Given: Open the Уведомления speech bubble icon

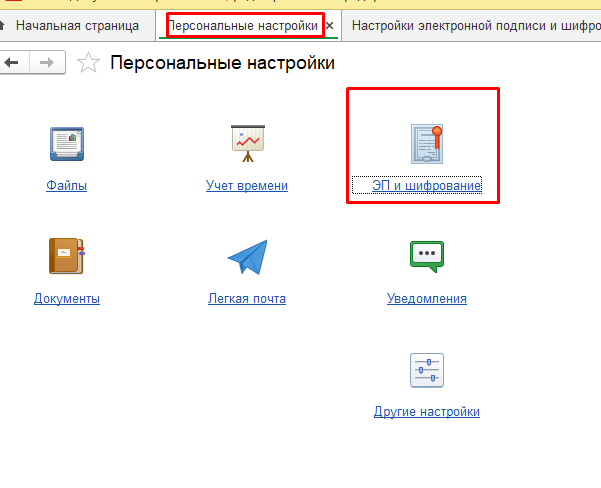Looking at the screenshot, I should [x=427, y=256].
